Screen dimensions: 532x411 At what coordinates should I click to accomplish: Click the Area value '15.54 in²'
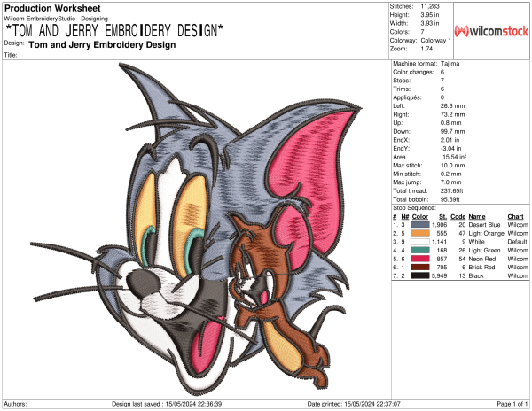point(454,157)
